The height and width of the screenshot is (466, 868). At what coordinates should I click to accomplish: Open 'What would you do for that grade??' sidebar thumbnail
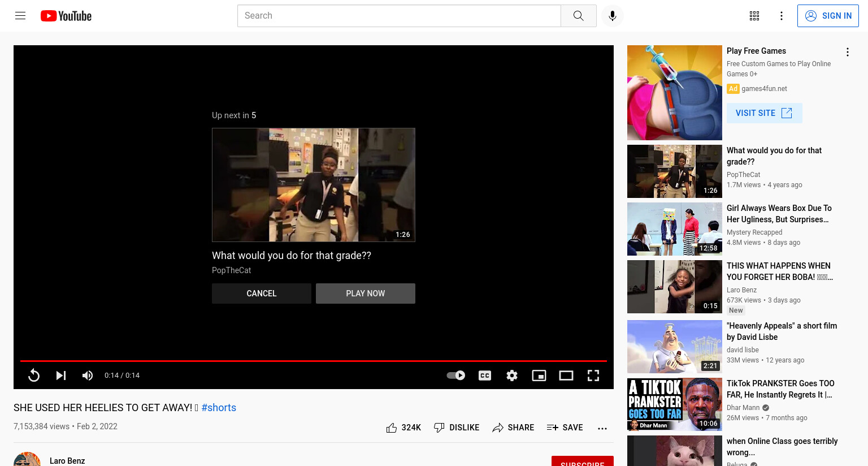pos(675,171)
